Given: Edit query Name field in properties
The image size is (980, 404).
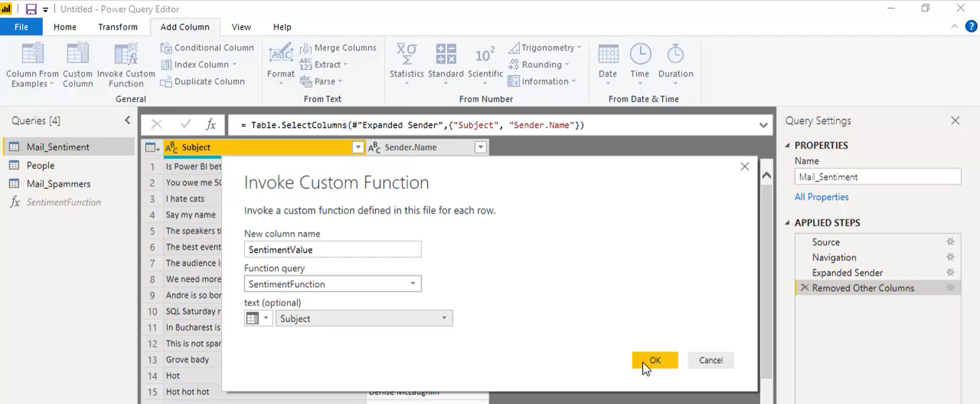Looking at the screenshot, I should tap(878, 177).
